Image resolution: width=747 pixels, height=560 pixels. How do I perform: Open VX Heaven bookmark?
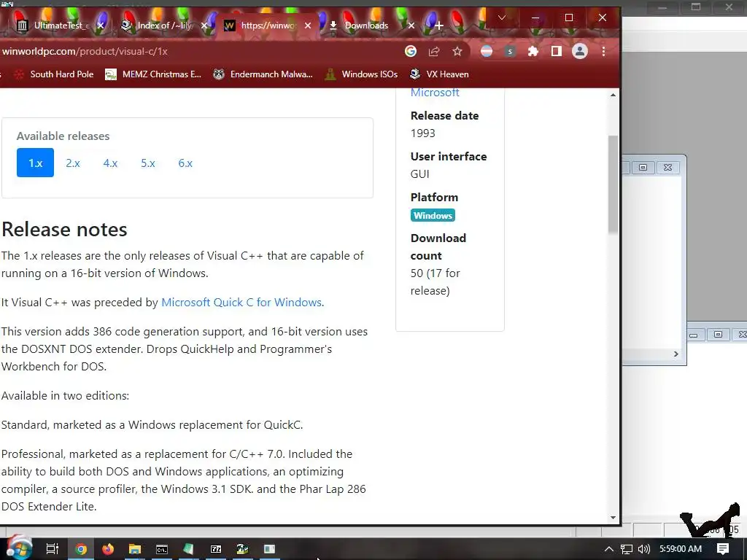tap(439, 74)
